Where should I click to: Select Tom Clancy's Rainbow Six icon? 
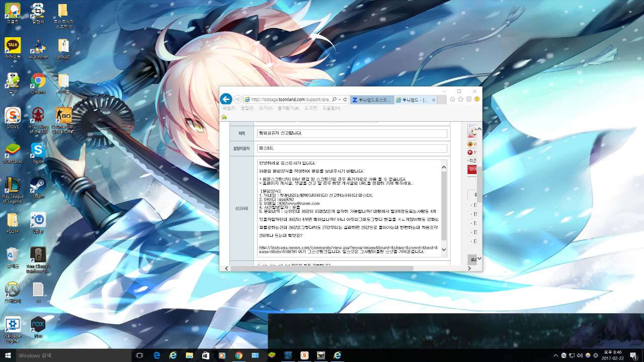38,260
